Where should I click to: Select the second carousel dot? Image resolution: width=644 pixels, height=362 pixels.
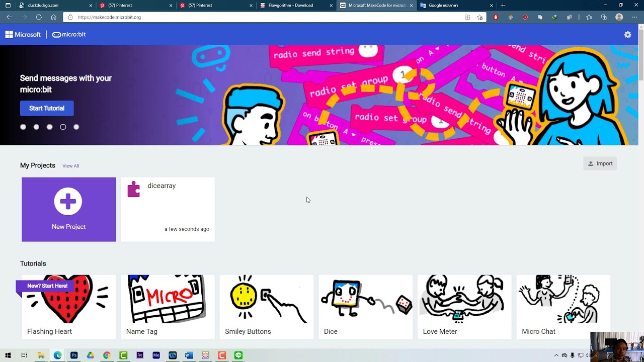click(36, 127)
